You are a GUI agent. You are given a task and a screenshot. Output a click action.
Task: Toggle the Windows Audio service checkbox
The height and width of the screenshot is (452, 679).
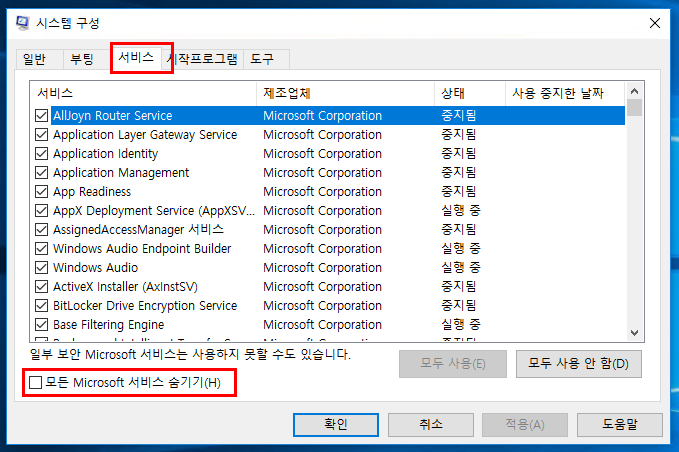(41, 268)
